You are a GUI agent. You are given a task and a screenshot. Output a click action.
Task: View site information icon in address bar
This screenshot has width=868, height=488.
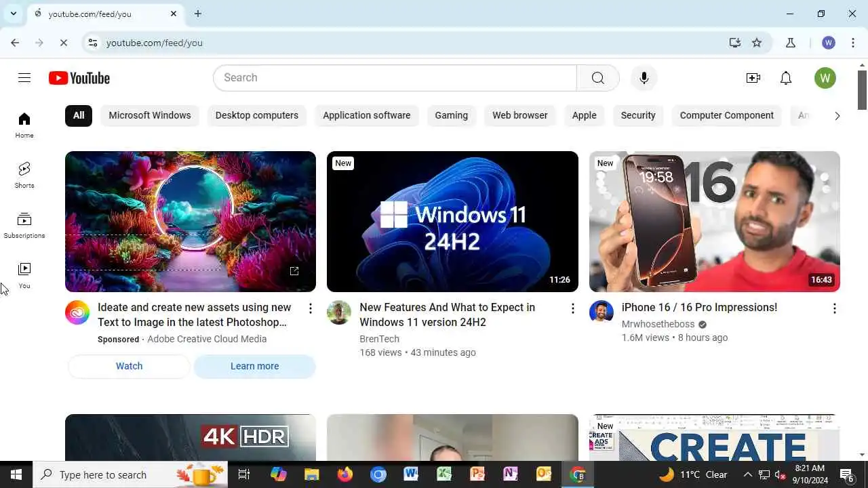[93, 43]
